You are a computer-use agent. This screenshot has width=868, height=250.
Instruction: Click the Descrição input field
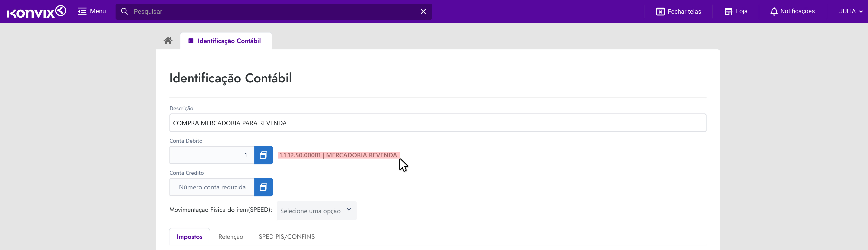click(437, 123)
